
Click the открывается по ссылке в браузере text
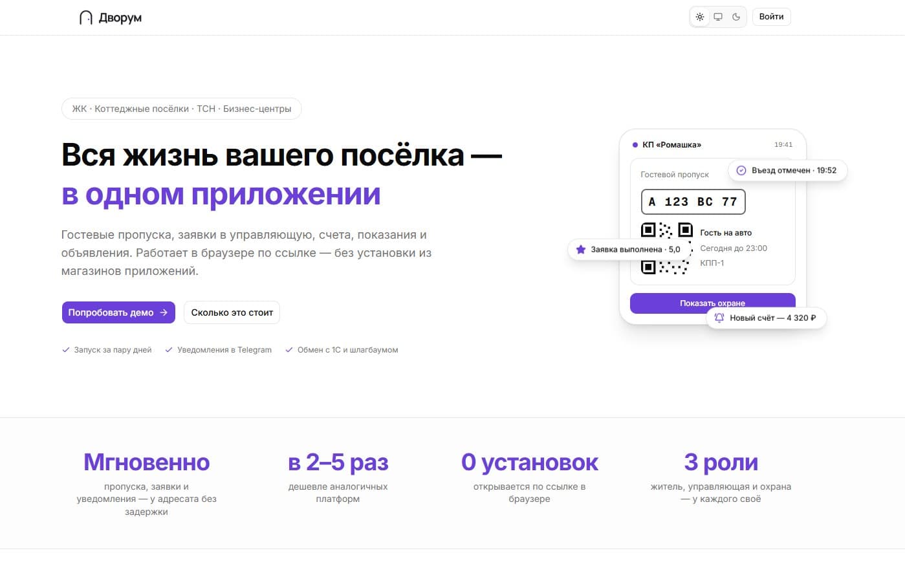tap(529, 493)
